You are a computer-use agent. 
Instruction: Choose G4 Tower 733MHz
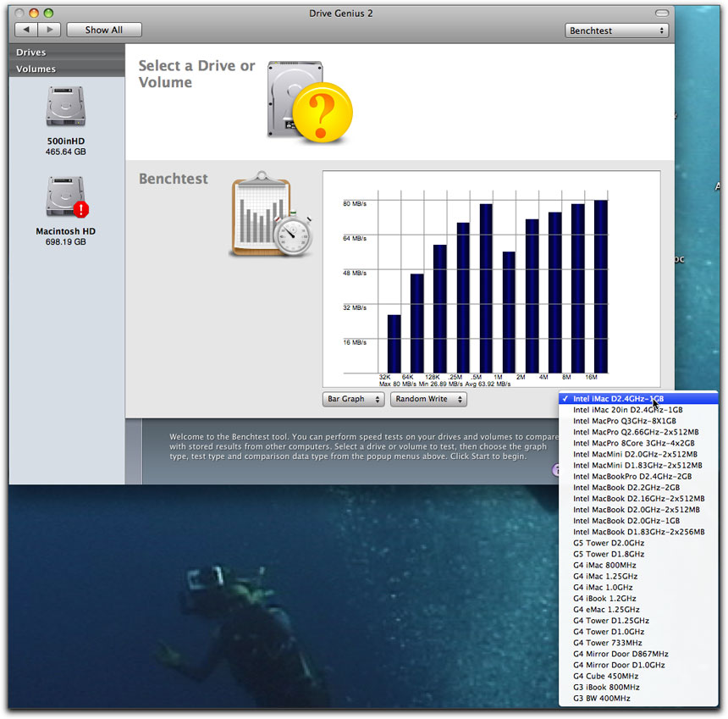(x=638, y=643)
